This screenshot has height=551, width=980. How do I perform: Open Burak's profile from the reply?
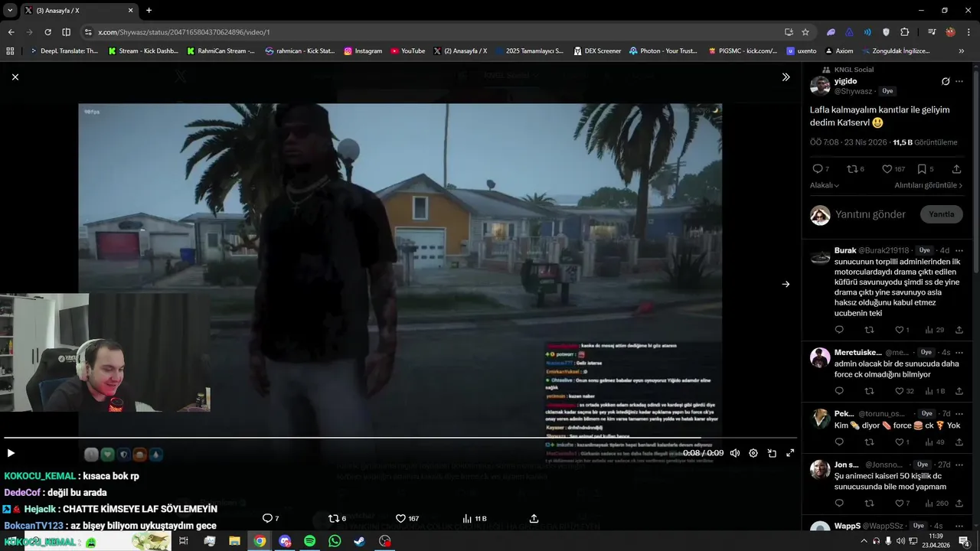click(845, 250)
